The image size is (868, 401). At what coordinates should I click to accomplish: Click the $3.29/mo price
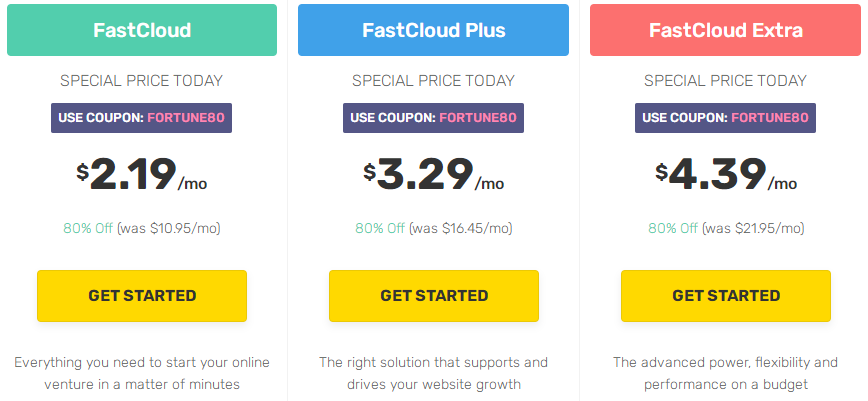tap(433, 175)
